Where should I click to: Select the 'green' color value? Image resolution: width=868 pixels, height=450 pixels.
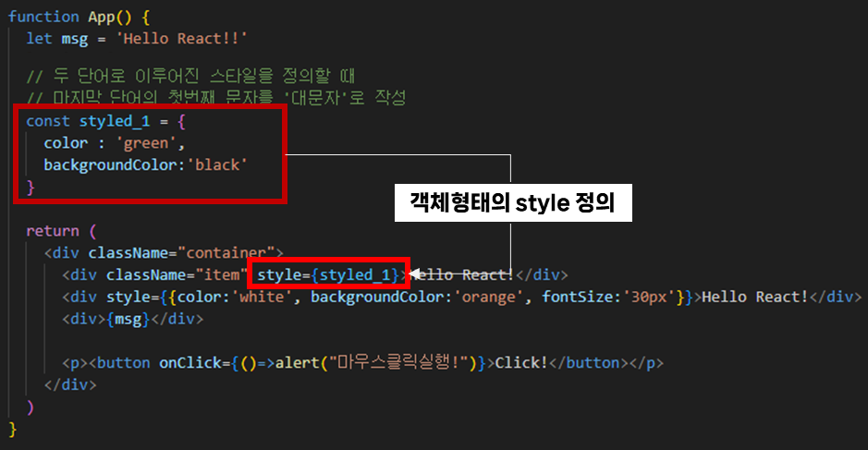[x=145, y=143]
